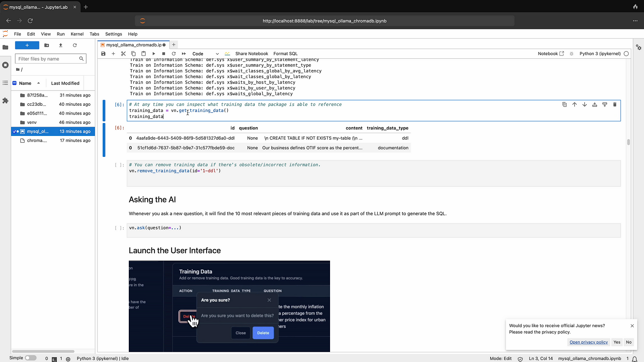Move the active cell down

pos(584,105)
